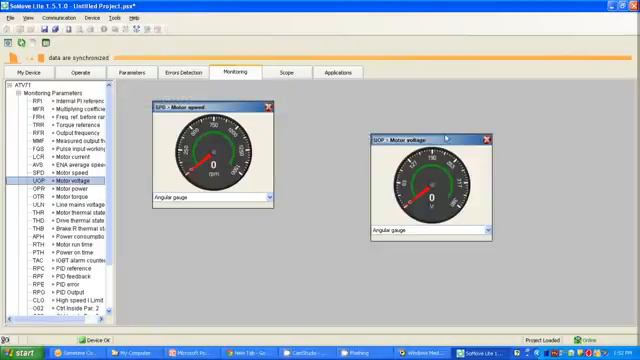Open My Computer from the taskbar
The width and height of the screenshot is (640, 360).
coord(131,353)
